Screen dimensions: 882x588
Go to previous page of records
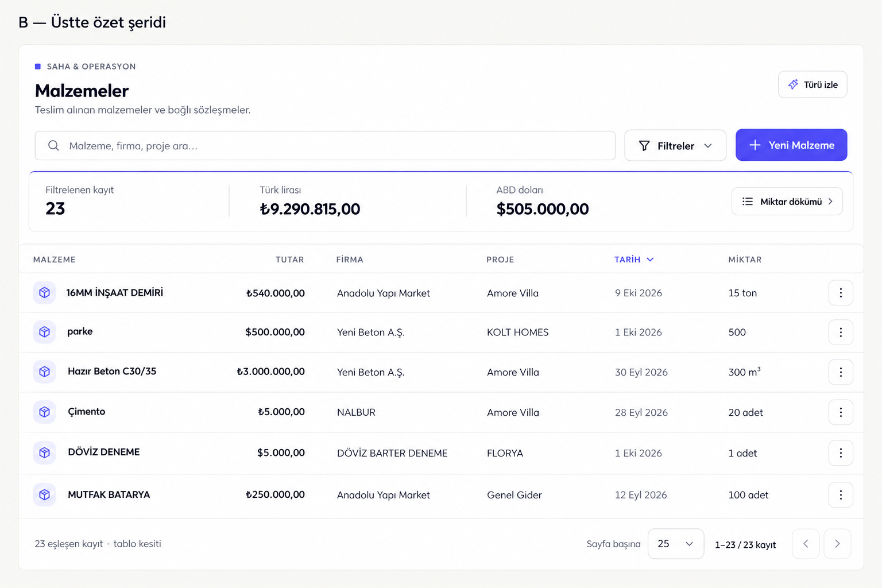(806, 544)
